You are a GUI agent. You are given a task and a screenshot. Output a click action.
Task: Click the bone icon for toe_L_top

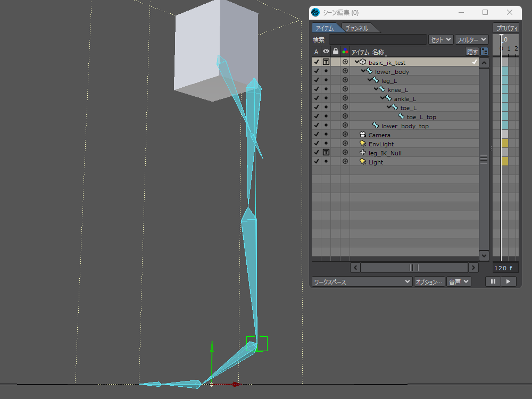click(x=401, y=117)
